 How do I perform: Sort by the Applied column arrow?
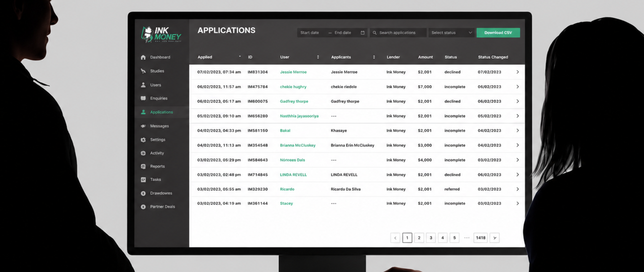click(x=240, y=57)
